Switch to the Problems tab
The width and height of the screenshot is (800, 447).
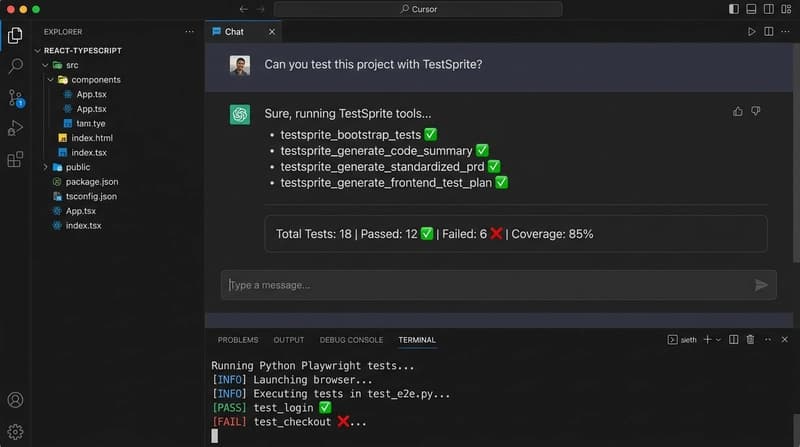[238, 340]
